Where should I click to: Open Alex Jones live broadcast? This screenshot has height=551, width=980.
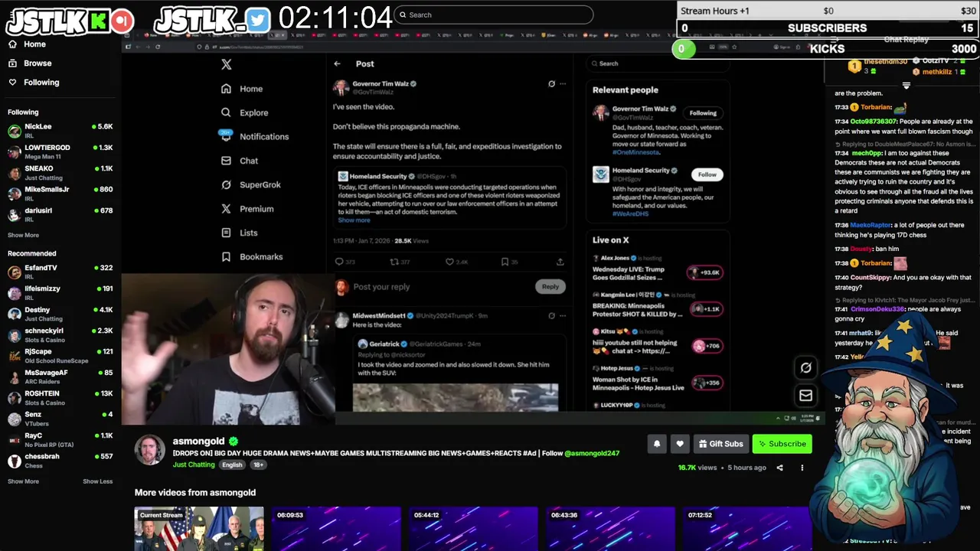[657, 270]
